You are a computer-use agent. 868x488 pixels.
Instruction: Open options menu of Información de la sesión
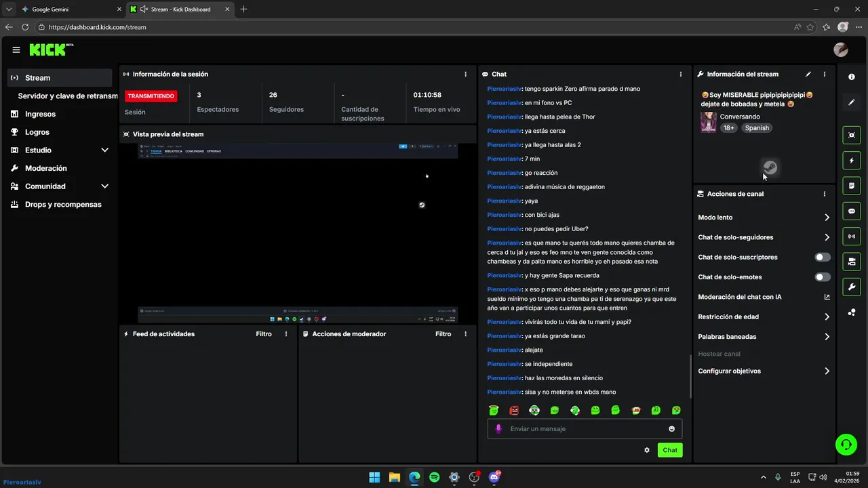(x=465, y=74)
